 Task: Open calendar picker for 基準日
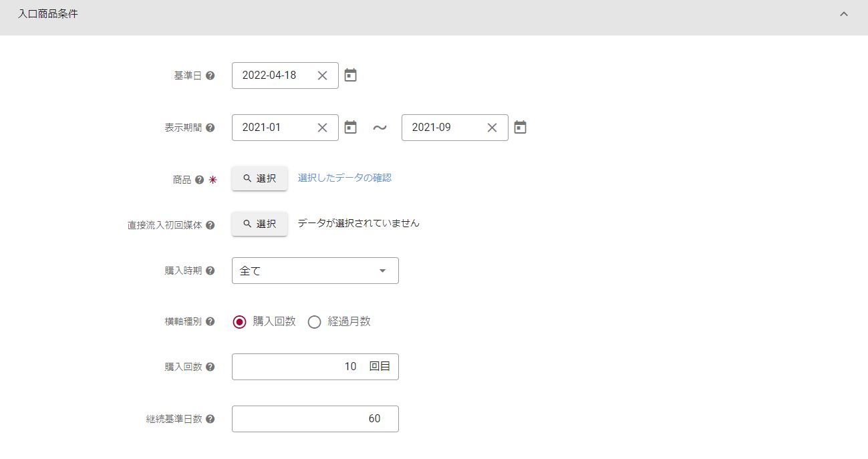(350, 75)
